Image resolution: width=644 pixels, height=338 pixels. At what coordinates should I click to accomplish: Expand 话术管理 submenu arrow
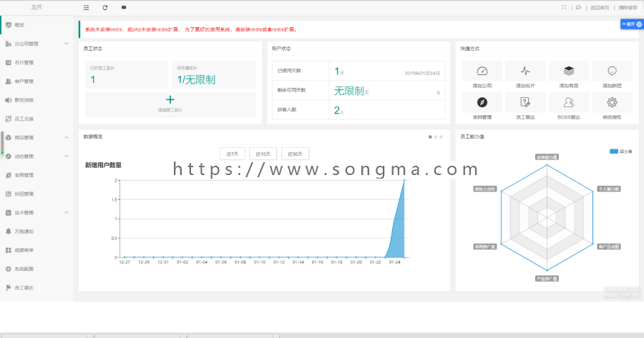pos(67,213)
